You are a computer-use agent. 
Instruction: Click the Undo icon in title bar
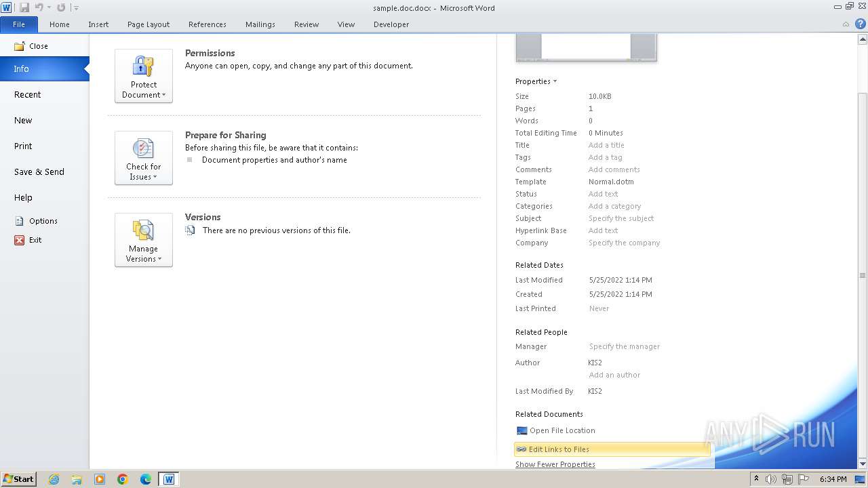click(x=39, y=7)
